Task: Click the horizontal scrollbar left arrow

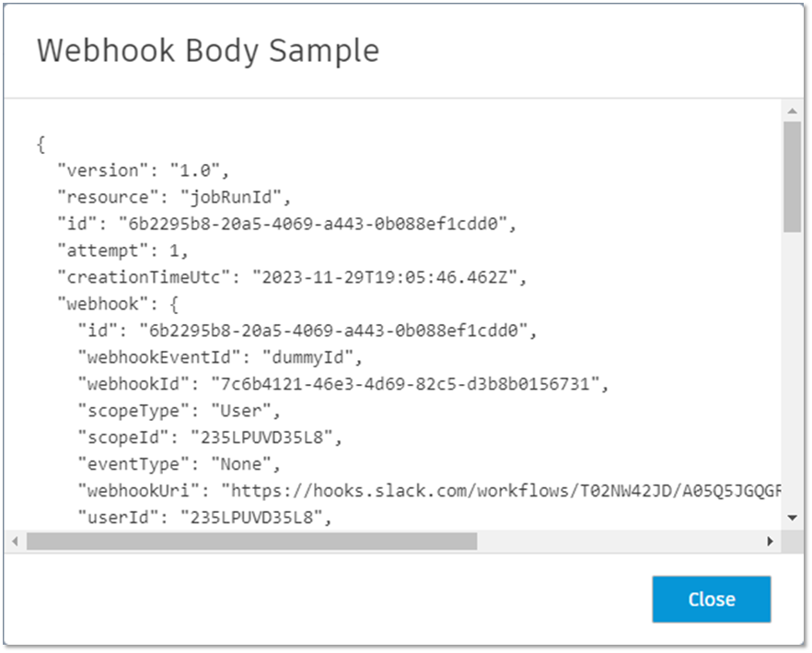Action: (15, 542)
